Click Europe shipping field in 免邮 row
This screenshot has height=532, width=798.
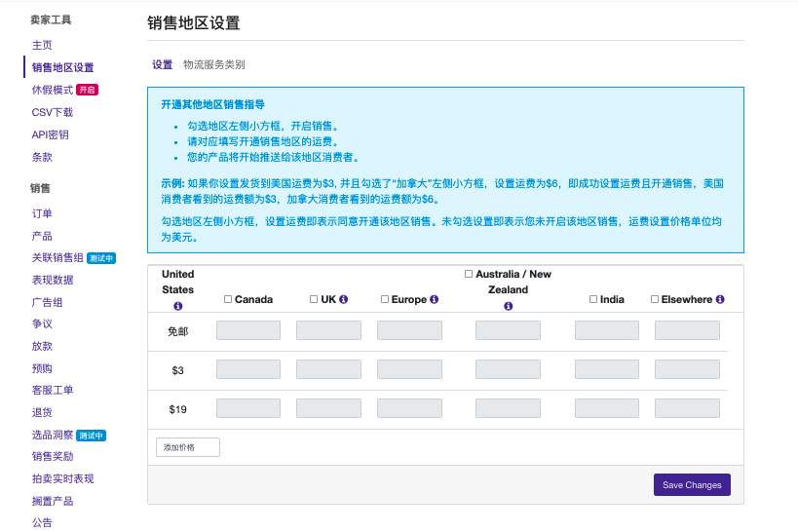pos(409,330)
